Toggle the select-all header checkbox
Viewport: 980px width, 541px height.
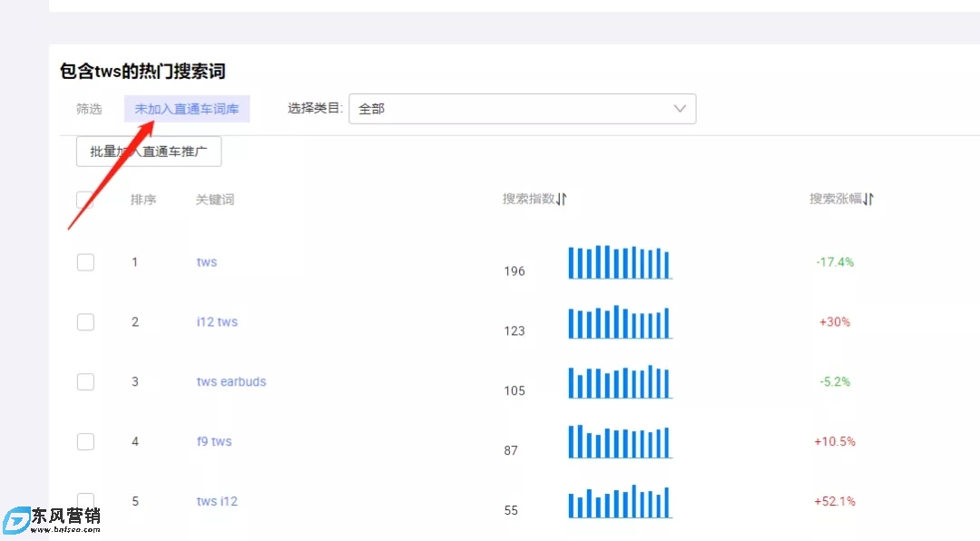point(84,200)
